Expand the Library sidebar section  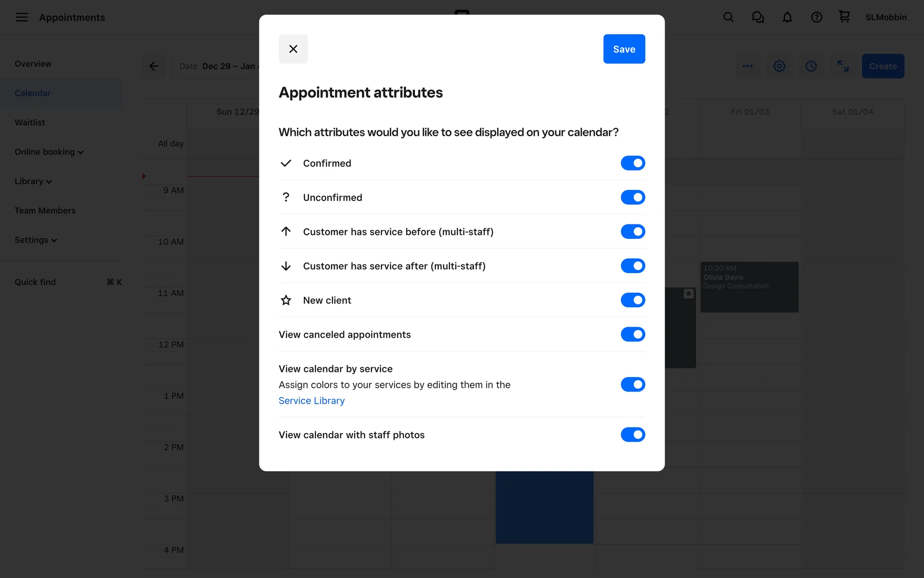pos(33,181)
